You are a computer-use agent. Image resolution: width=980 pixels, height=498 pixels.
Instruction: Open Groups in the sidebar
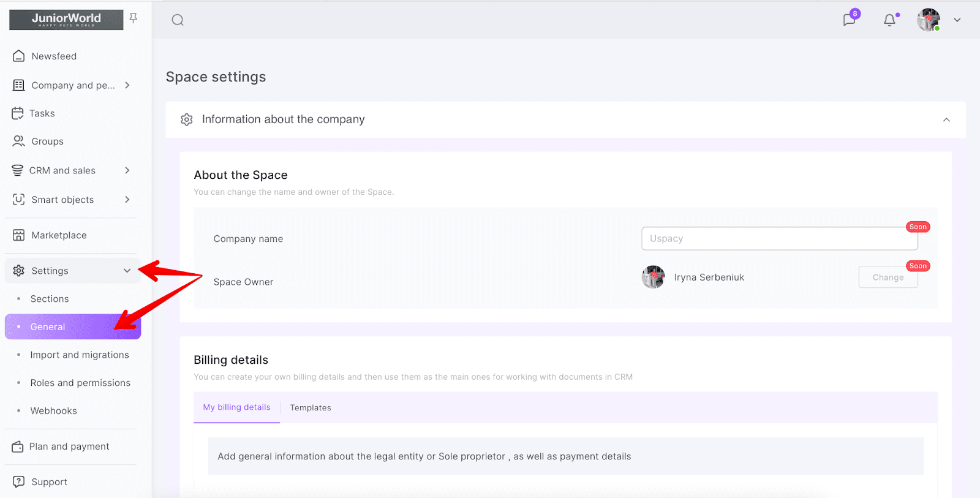click(x=47, y=141)
